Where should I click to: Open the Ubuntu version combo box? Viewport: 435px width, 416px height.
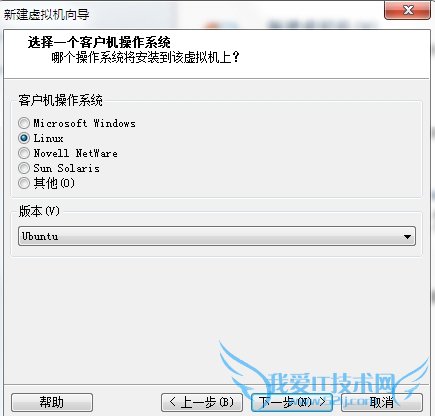pos(217,236)
